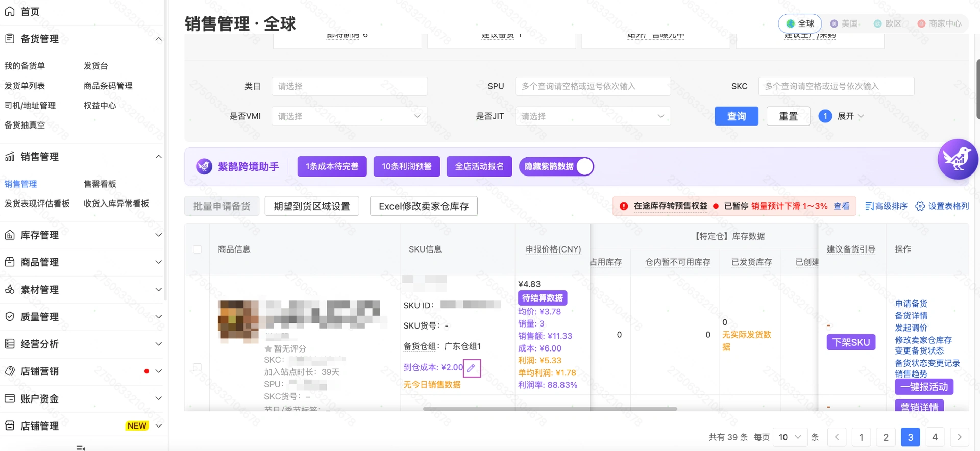Click the 店铺营销 tag icon

[x=10, y=371]
